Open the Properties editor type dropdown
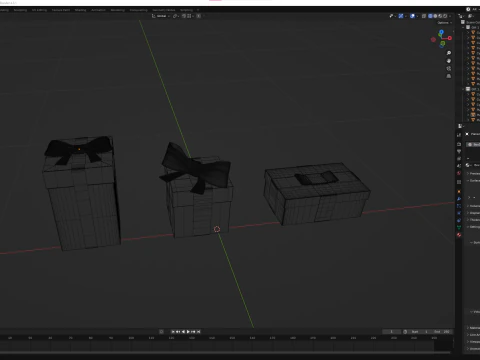 461,126
